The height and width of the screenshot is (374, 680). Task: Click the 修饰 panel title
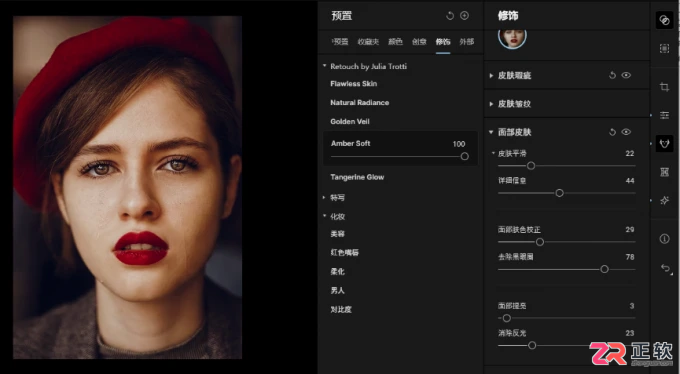point(508,16)
